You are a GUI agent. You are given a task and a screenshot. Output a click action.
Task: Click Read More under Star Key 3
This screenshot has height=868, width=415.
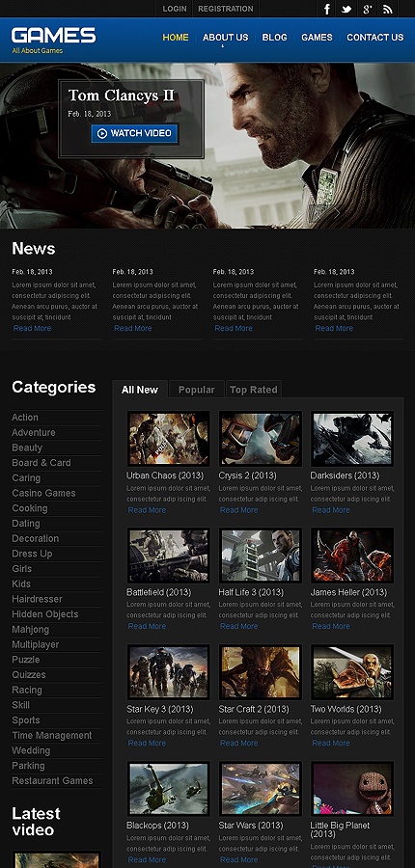[x=147, y=743]
